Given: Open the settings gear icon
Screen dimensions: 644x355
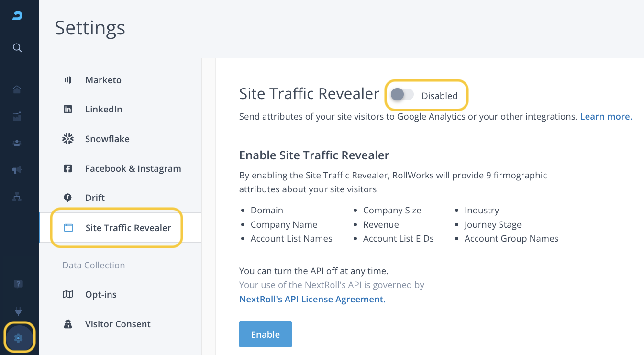Looking at the screenshot, I should (x=18, y=338).
